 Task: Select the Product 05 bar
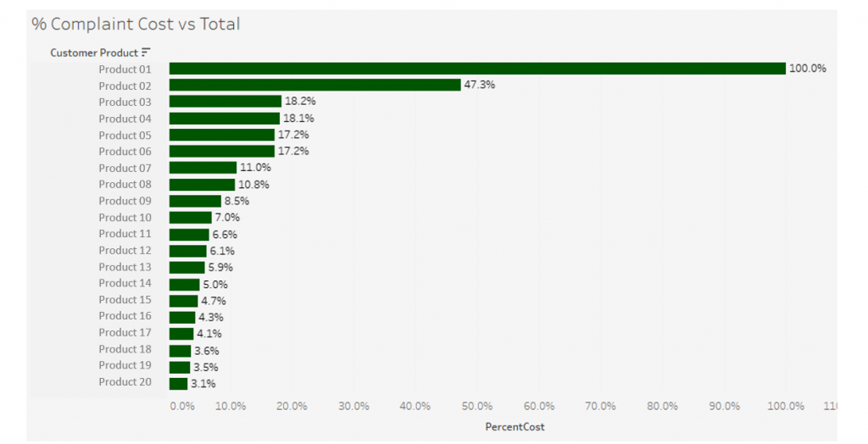(x=222, y=135)
